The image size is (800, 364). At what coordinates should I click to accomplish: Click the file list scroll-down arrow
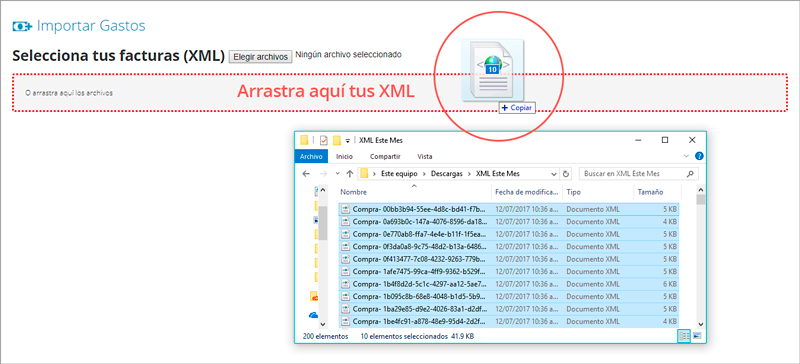pos(701,324)
